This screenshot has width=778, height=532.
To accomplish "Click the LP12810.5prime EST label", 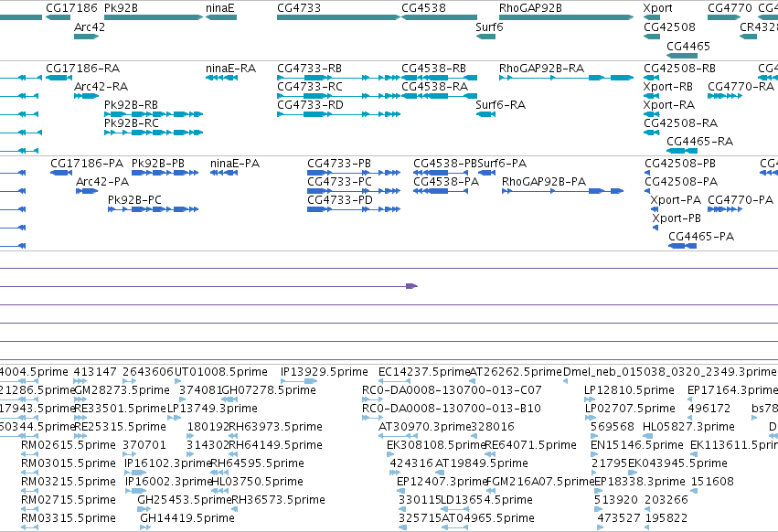I will click(629, 390).
